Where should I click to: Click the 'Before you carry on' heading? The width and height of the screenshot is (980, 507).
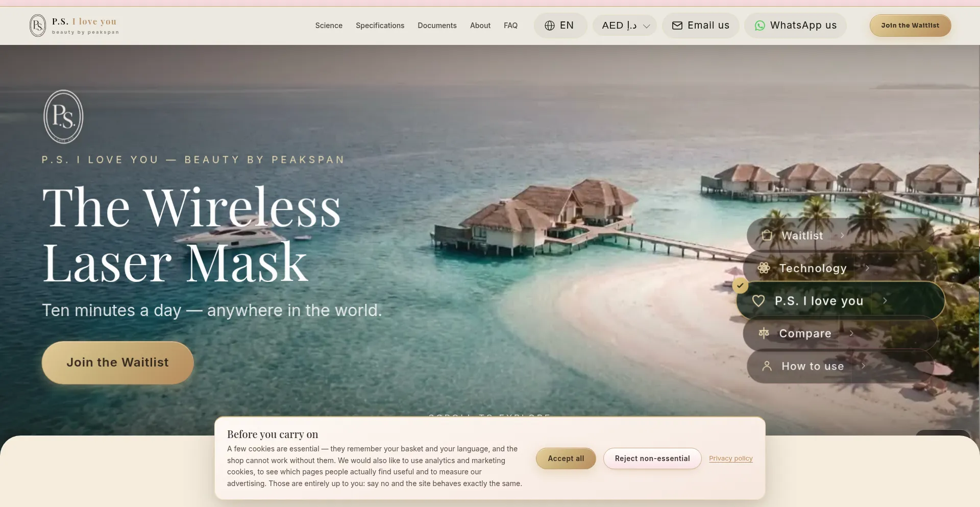tap(273, 434)
